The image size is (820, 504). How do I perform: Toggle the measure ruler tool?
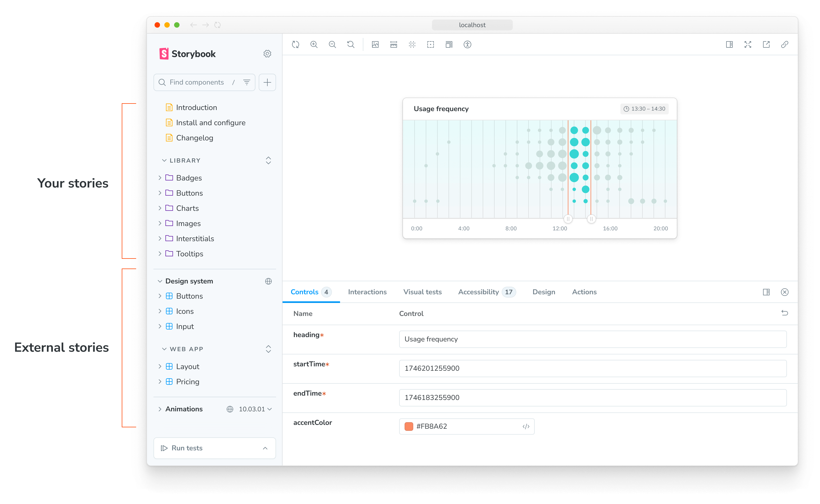coord(393,44)
